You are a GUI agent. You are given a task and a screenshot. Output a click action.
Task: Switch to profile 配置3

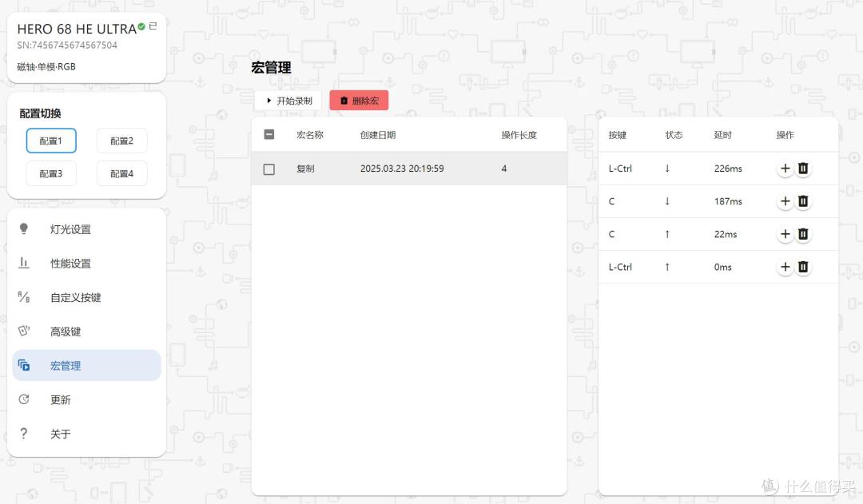(51, 174)
